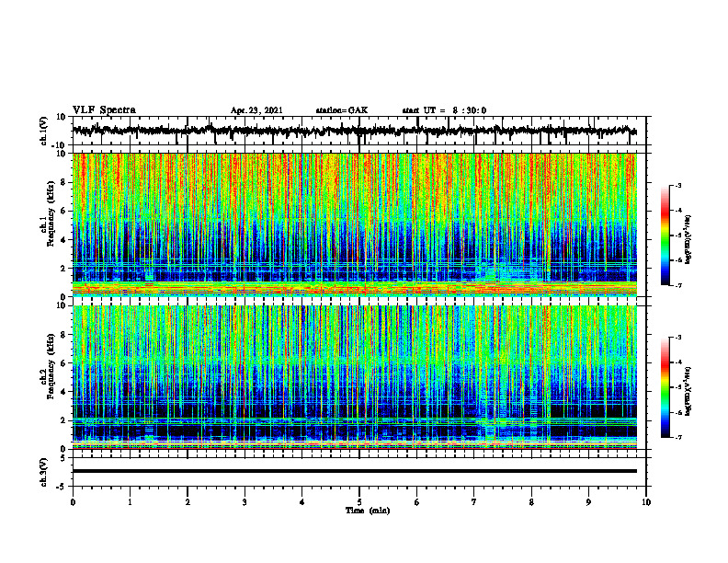Click the "ch.1(V)" waveform axis label

[44, 131]
